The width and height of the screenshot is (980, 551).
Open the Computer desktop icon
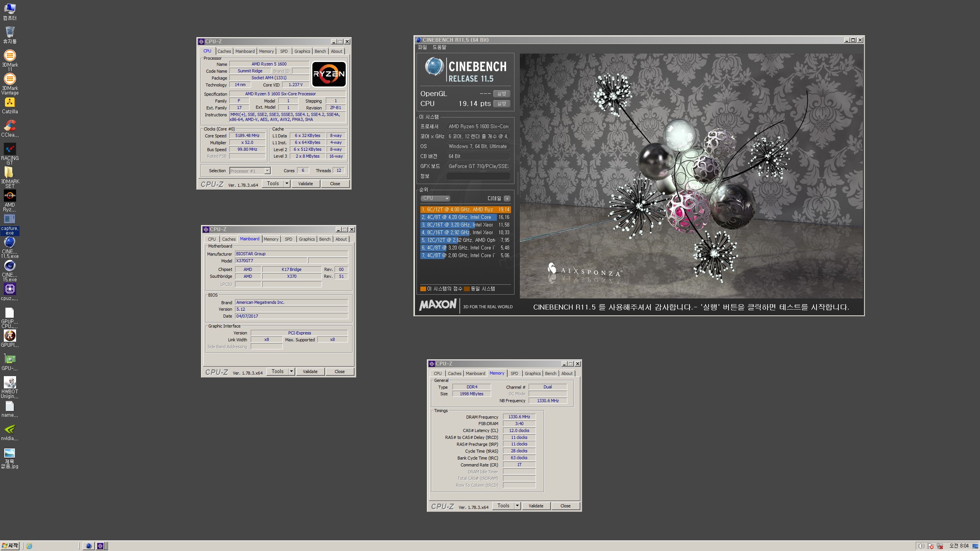pos(10,11)
